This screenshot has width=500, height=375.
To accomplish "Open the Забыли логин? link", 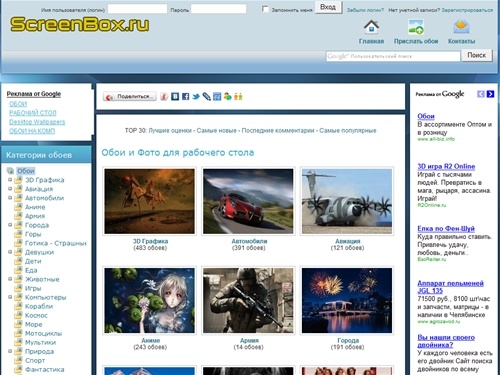I will pyautogui.click(x=365, y=10).
